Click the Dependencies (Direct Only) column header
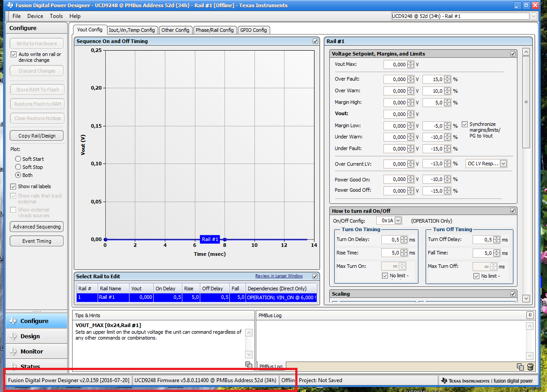547x392 pixels. pos(281,289)
